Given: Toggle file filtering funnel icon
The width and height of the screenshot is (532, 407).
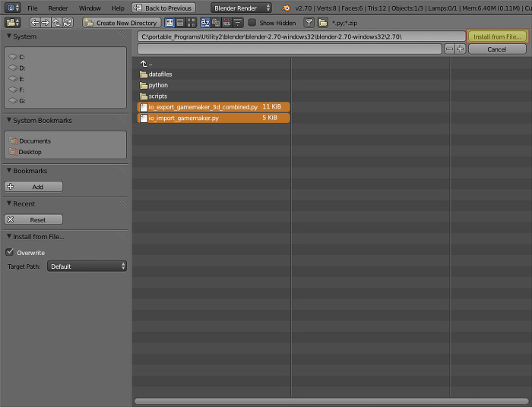Looking at the screenshot, I should [309, 23].
